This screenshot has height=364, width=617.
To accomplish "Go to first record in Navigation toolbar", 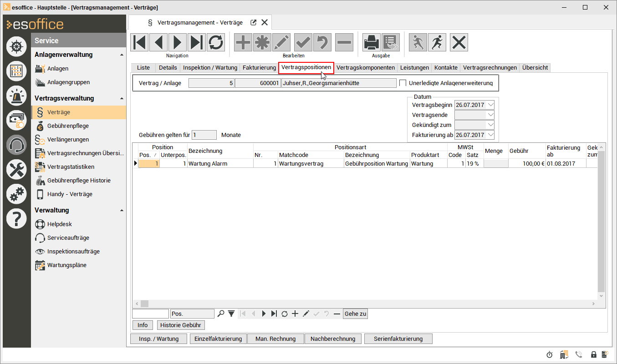I will [139, 42].
